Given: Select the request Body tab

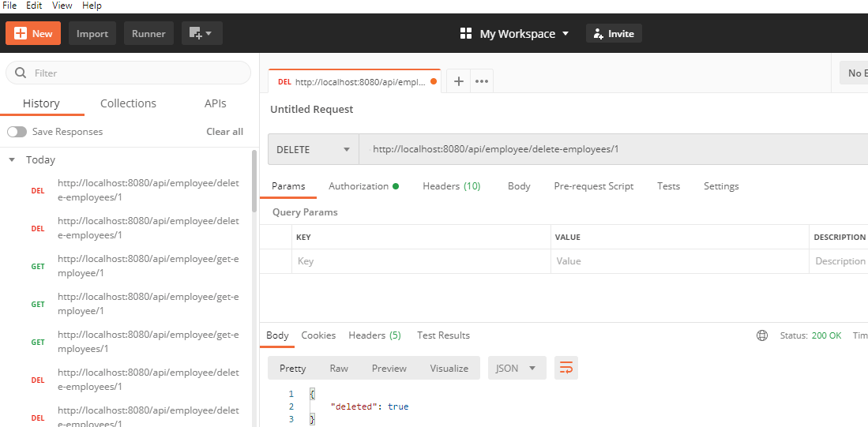Looking at the screenshot, I should (x=519, y=186).
